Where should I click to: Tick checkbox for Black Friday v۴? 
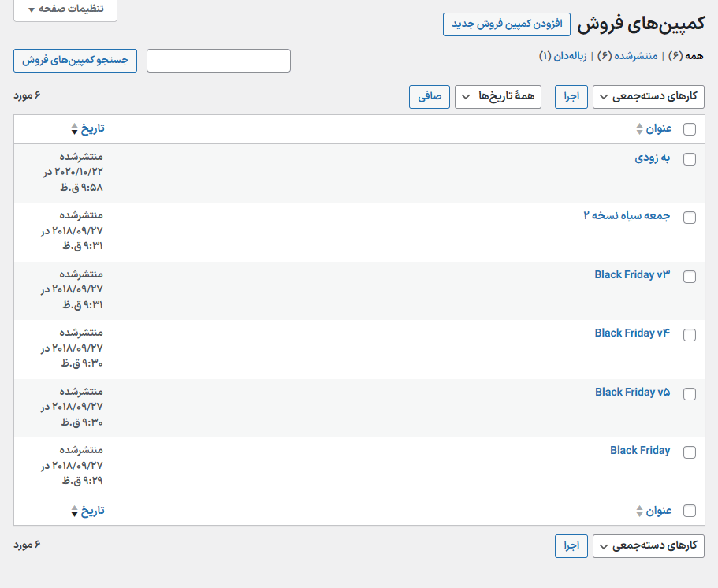[690, 335]
